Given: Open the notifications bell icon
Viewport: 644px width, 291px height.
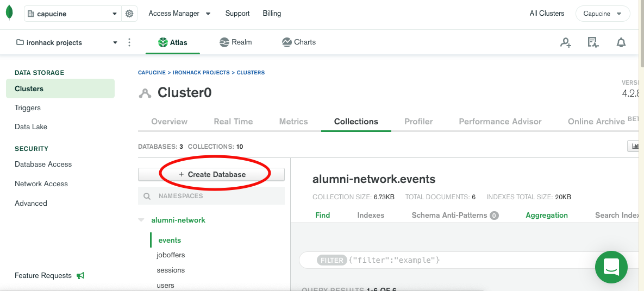Looking at the screenshot, I should 621,42.
